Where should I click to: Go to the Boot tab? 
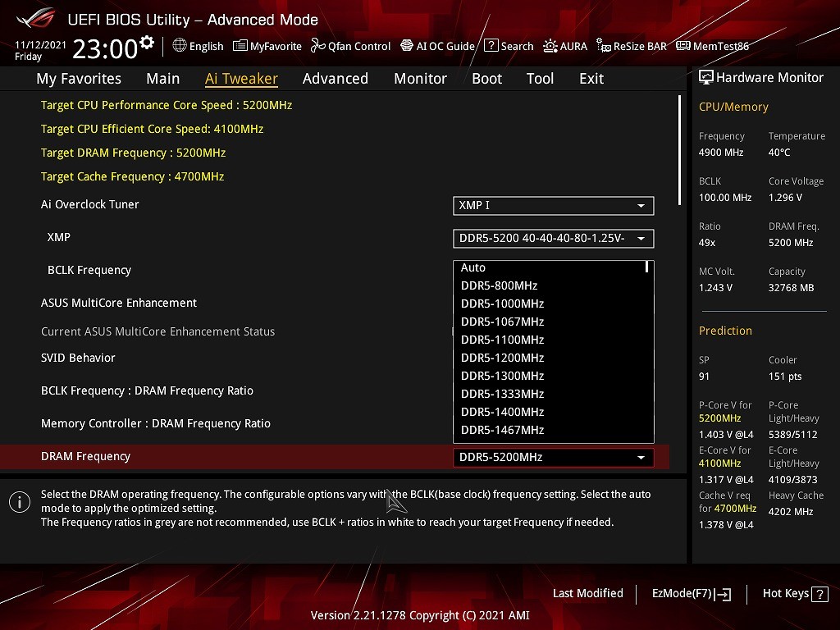click(x=486, y=79)
